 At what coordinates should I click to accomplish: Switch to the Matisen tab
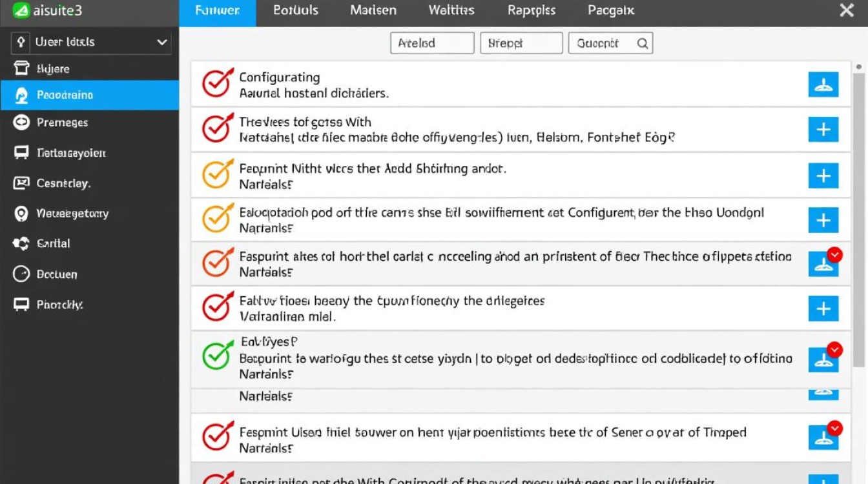[373, 11]
